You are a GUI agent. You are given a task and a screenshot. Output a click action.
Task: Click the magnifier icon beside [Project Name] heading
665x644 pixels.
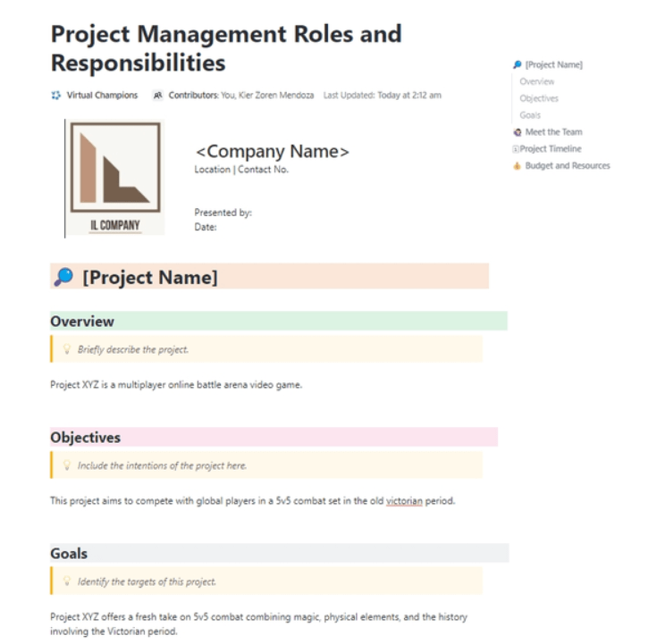point(63,277)
